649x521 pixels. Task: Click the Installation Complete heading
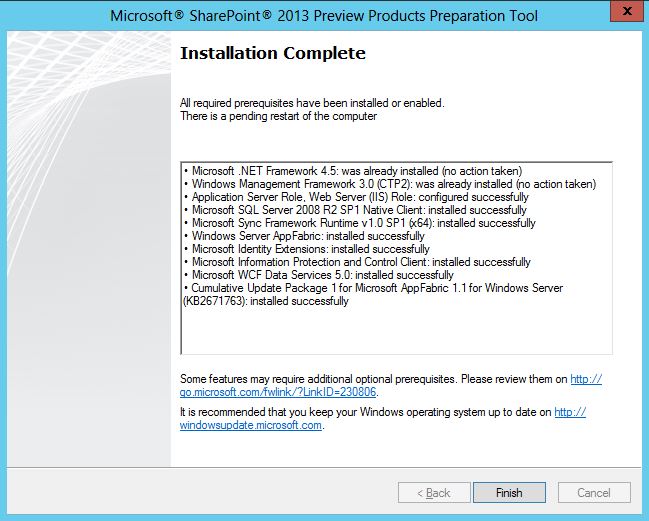(x=273, y=53)
